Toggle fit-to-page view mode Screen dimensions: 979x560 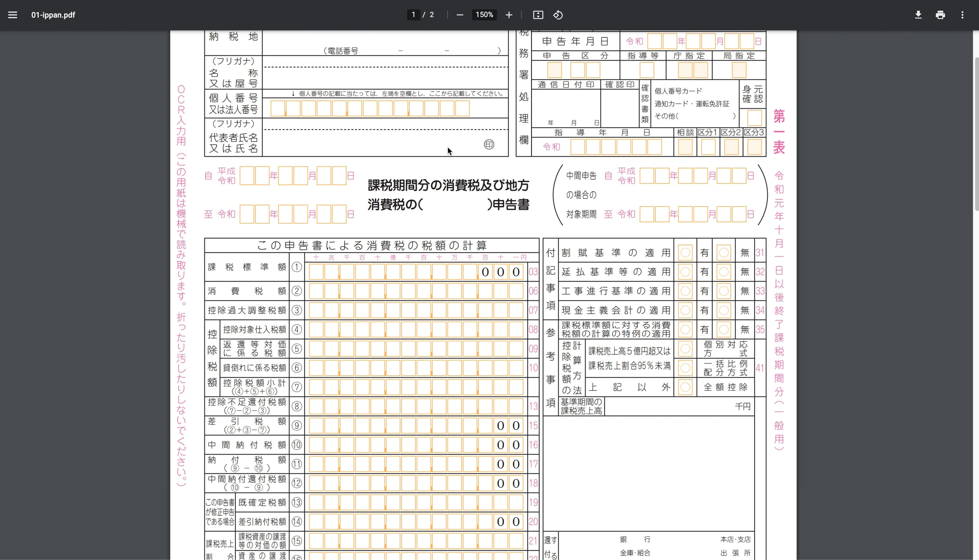[538, 15]
